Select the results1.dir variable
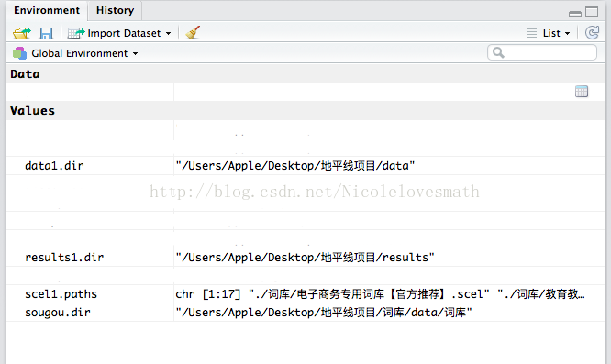Image resolution: width=611 pixels, height=364 pixels. point(64,258)
